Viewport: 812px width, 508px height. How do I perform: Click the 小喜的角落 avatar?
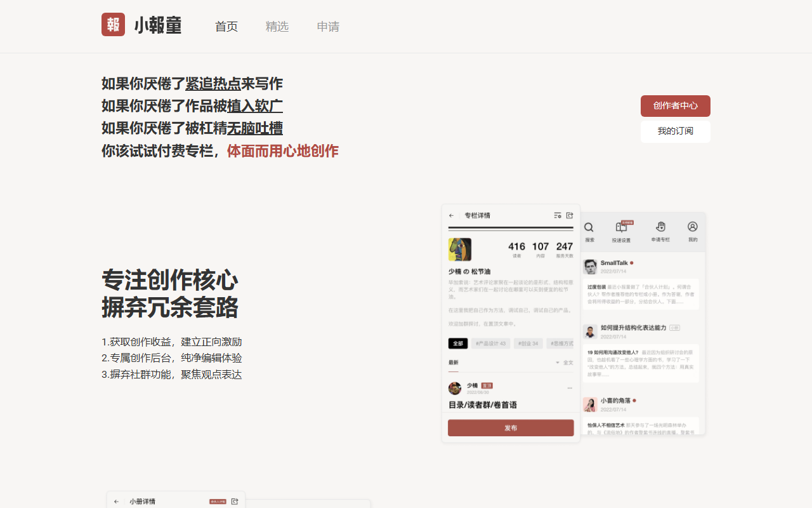(590, 404)
